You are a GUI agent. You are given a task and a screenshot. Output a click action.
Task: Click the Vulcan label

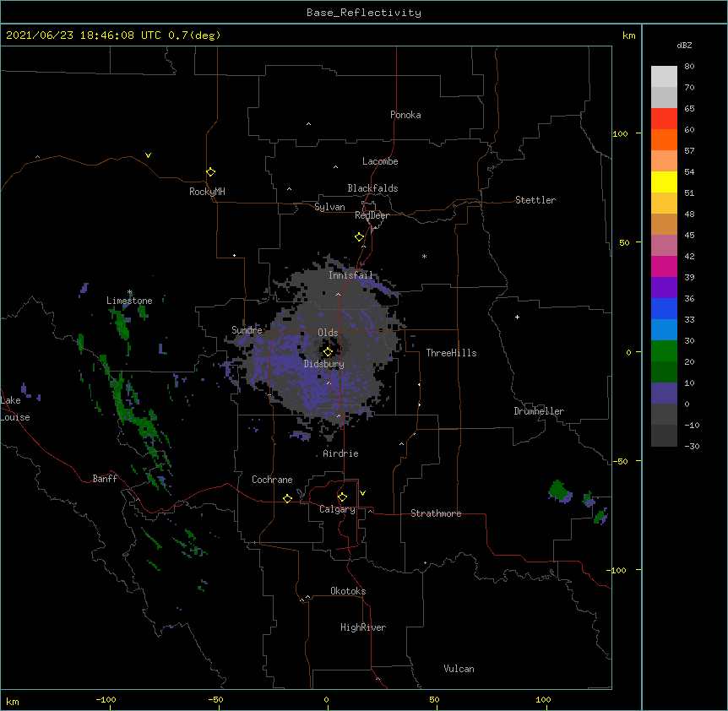click(459, 669)
